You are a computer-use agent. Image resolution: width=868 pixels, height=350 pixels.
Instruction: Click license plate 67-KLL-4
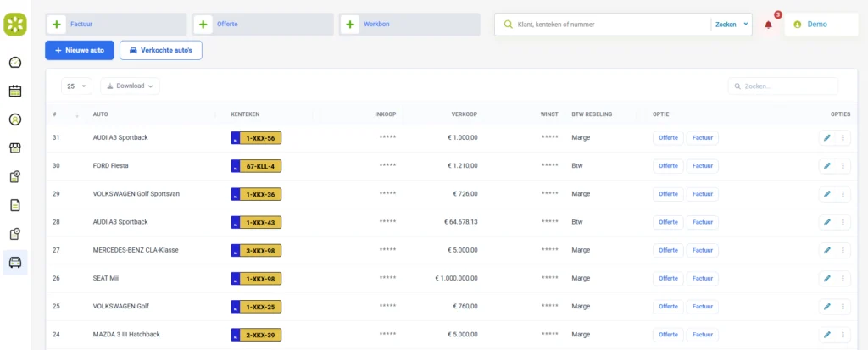pyautogui.click(x=256, y=165)
